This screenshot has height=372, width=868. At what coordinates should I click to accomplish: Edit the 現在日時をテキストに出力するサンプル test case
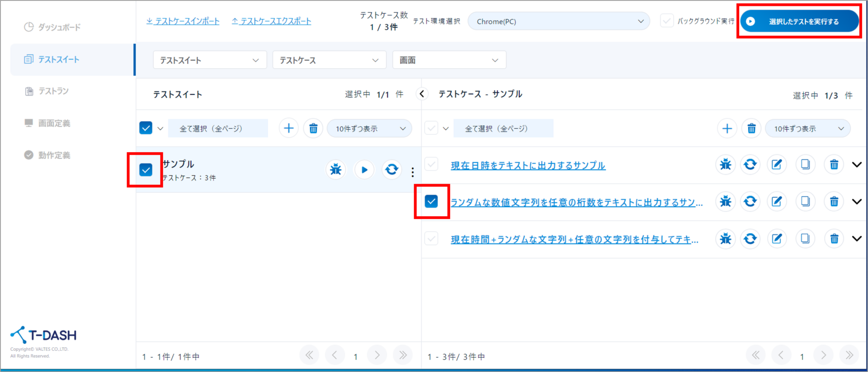coord(777,165)
